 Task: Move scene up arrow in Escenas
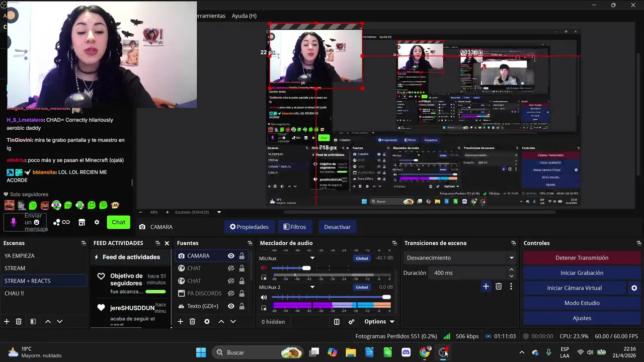[x=48, y=321]
